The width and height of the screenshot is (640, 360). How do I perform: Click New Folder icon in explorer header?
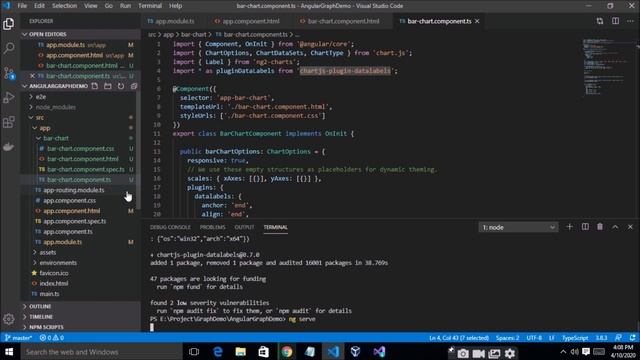pyautogui.click(x=108, y=86)
